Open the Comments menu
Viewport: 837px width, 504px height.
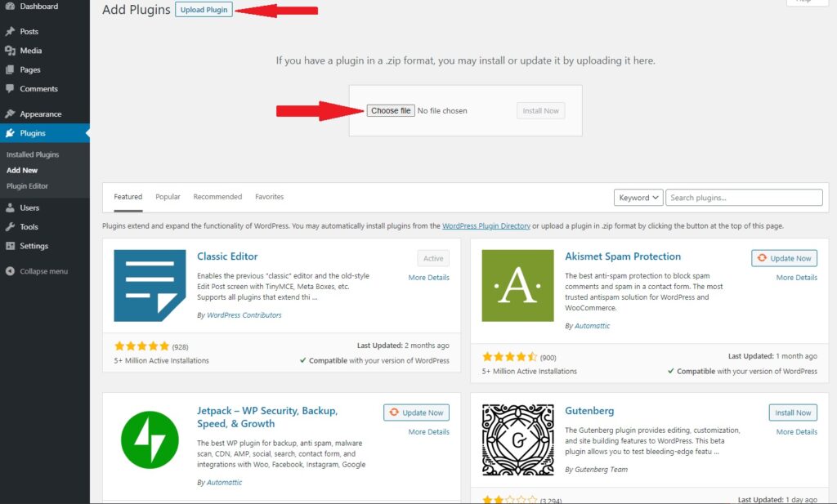[38, 88]
